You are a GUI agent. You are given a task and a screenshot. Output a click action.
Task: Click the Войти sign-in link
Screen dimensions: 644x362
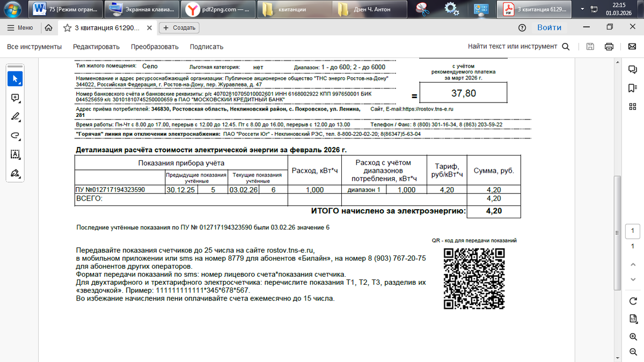pos(550,27)
